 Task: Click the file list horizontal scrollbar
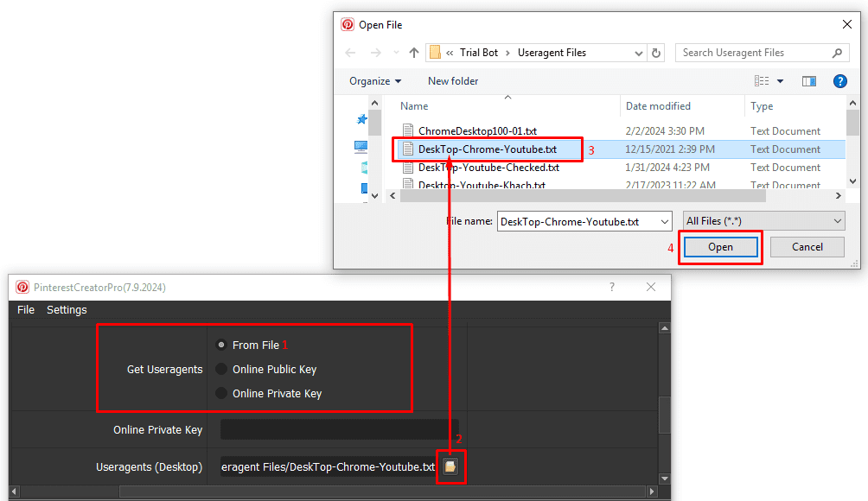pos(583,196)
